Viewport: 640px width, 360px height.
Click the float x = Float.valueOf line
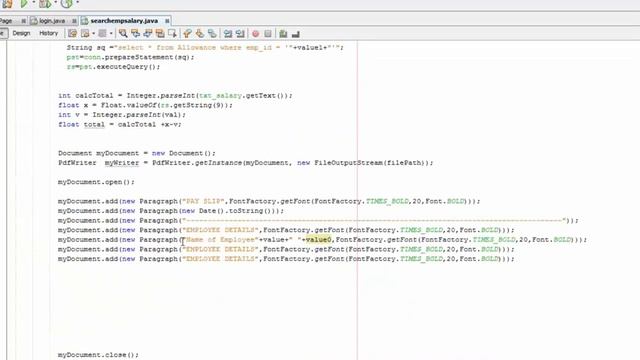pos(145,105)
